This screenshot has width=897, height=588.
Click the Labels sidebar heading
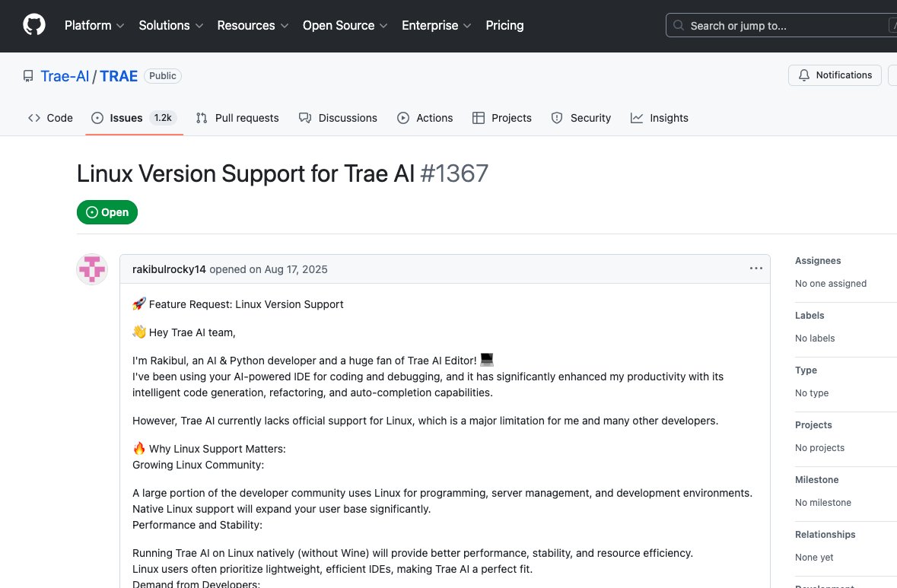point(810,316)
